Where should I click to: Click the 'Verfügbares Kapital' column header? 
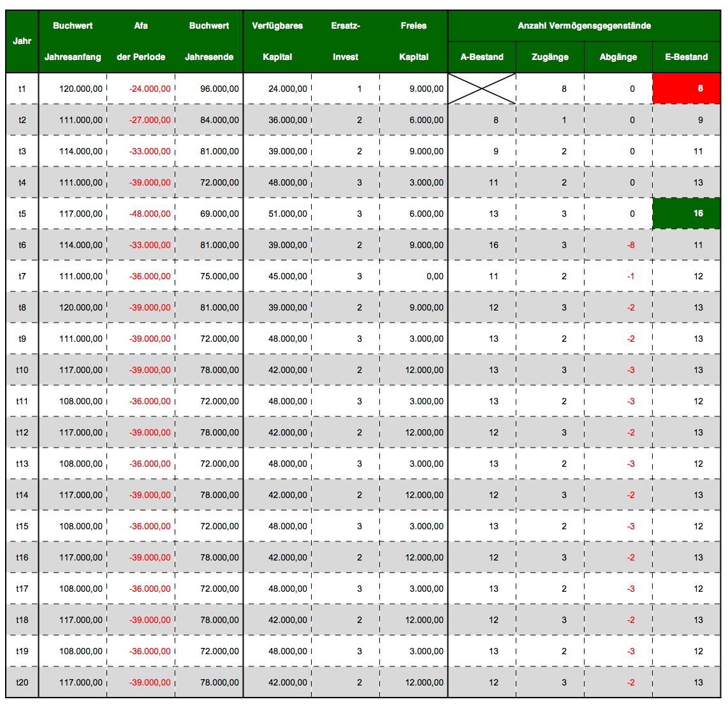(277, 41)
